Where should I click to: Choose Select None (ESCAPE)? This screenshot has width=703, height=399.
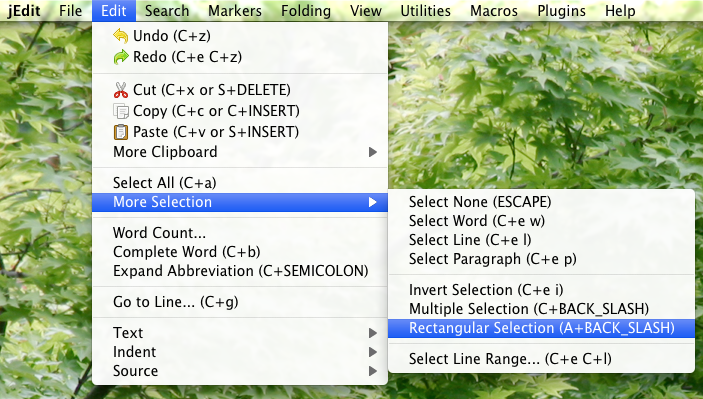(542, 202)
